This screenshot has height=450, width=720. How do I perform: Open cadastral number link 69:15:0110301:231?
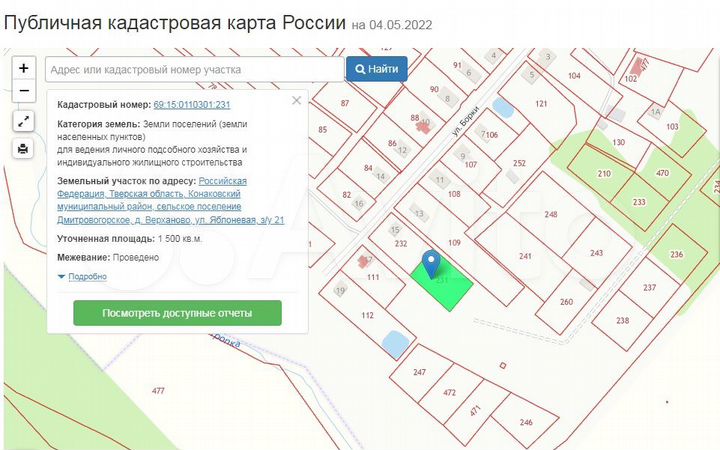pos(192,105)
